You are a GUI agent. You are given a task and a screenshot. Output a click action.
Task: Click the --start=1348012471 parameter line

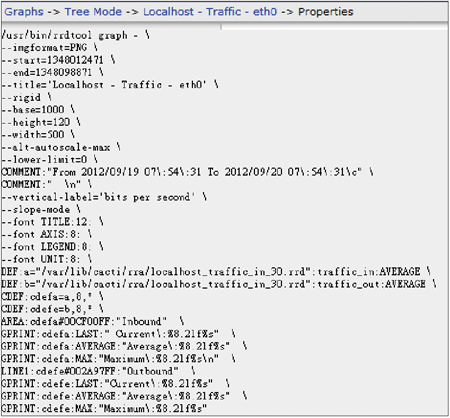tap(58, 60)
